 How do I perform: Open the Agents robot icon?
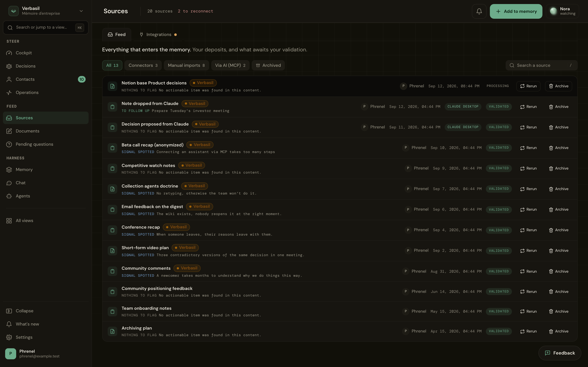coord(9,196)
